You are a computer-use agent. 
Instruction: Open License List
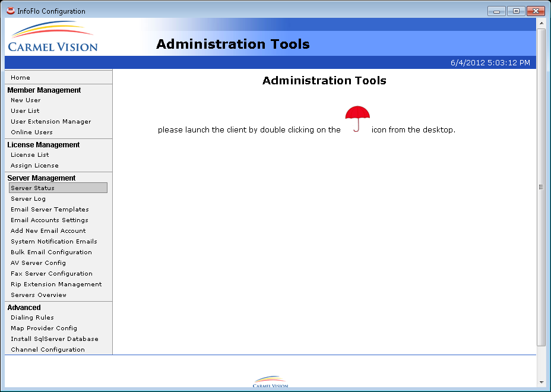point(30,155)
